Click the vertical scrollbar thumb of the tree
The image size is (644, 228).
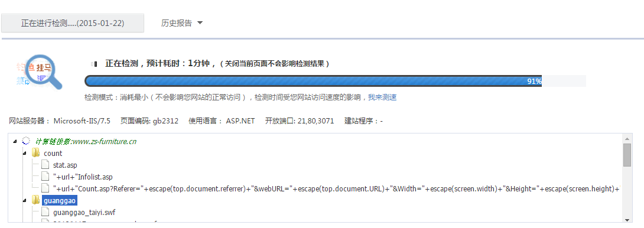627,155
